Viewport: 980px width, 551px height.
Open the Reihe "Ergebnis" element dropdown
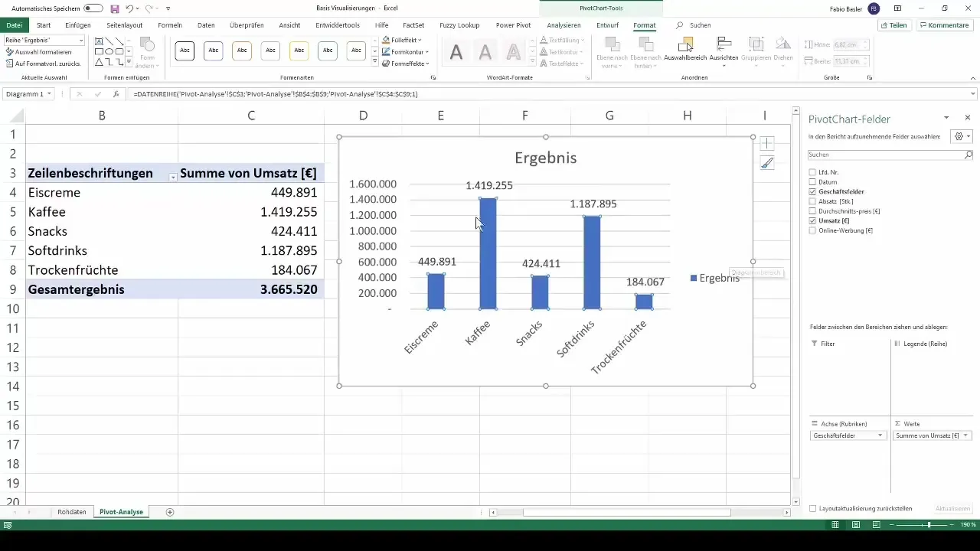click(x=81, y=40)
